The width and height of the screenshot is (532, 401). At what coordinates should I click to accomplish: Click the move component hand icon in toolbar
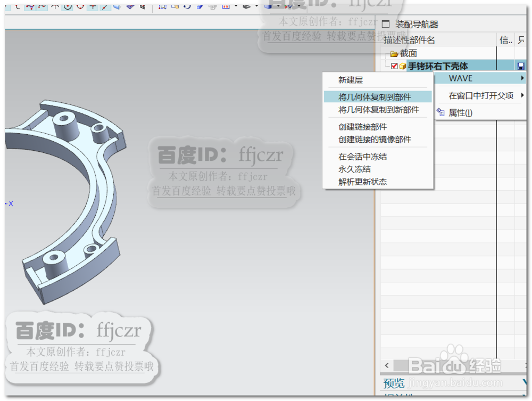pos(175,7)
